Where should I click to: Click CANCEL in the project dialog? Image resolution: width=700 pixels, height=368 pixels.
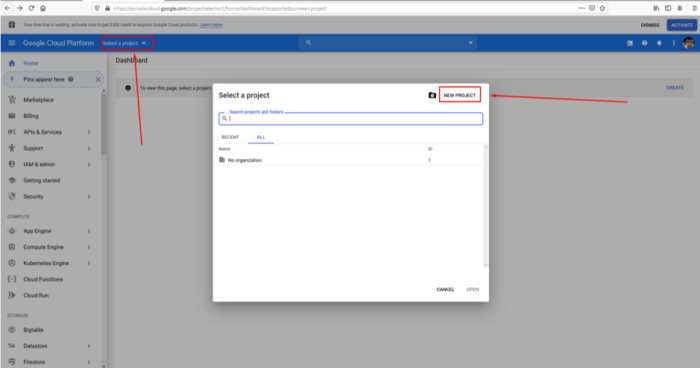[x=445, y=289]
